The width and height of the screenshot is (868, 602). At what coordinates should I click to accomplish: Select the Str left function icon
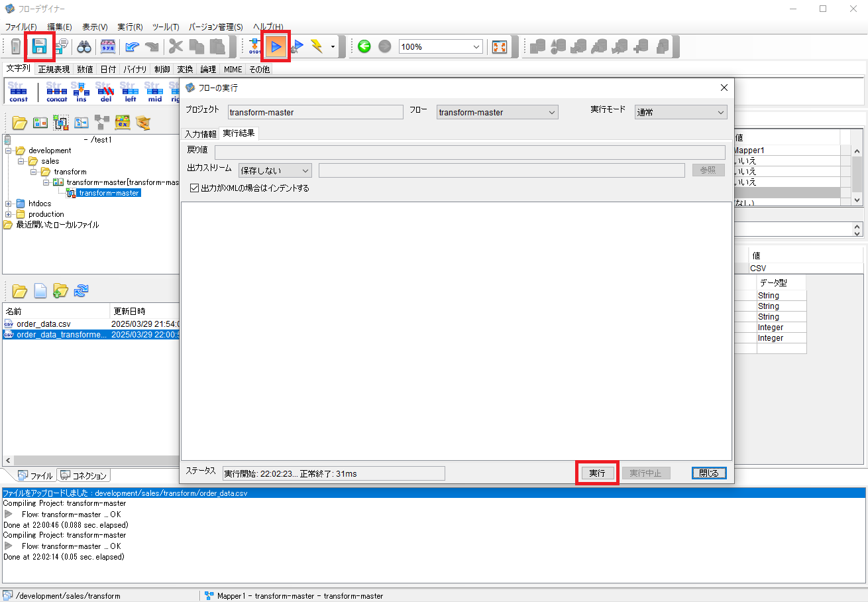[x=130, y=91]
